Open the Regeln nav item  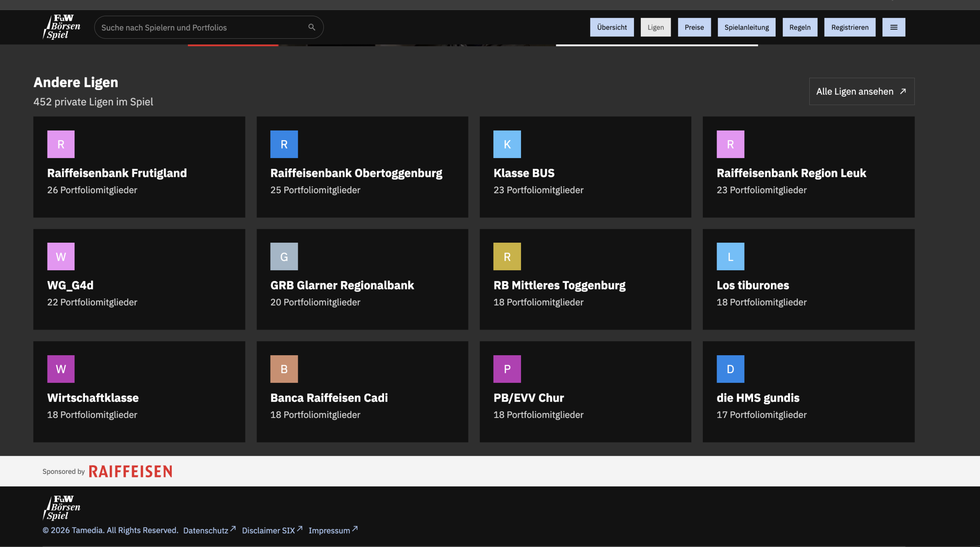coord(800,27)
